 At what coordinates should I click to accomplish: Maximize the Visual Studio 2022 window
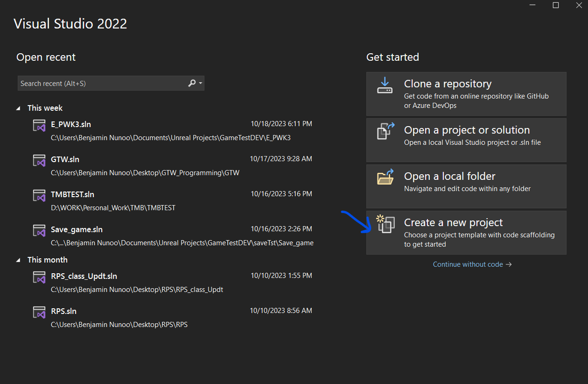pyautogui.click(x=555, y=5)
